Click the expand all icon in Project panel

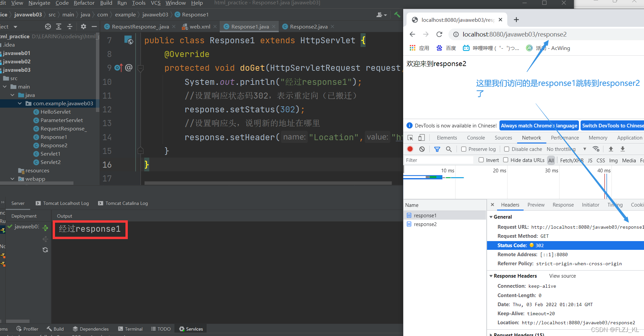click(59, 26)
